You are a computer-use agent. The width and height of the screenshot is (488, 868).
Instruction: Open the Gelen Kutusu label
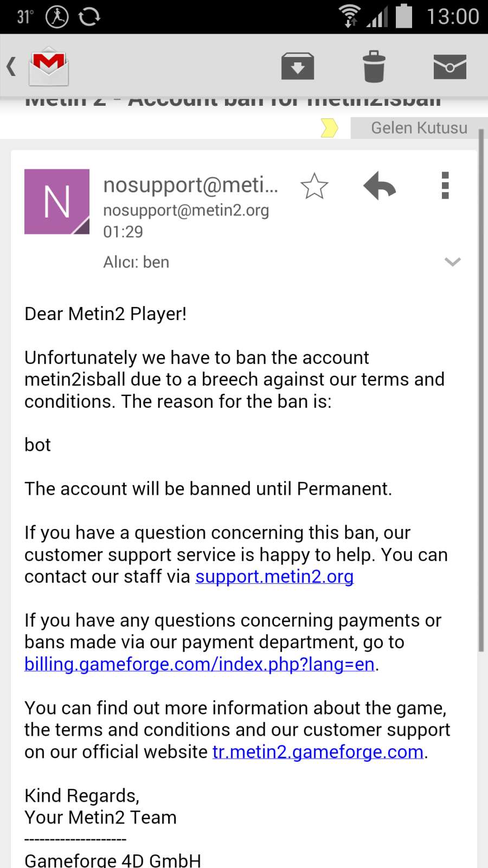click(x=419, y=128)
